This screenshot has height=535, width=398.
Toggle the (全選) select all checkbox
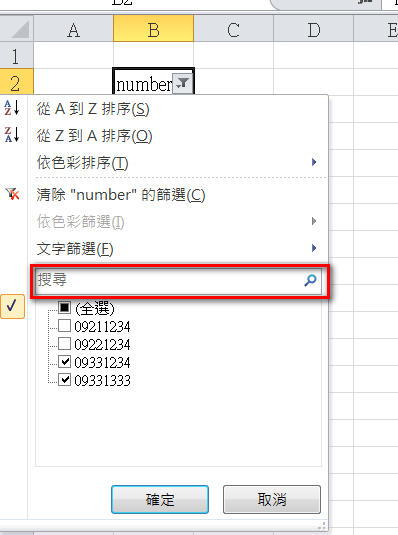click(64, 307)
